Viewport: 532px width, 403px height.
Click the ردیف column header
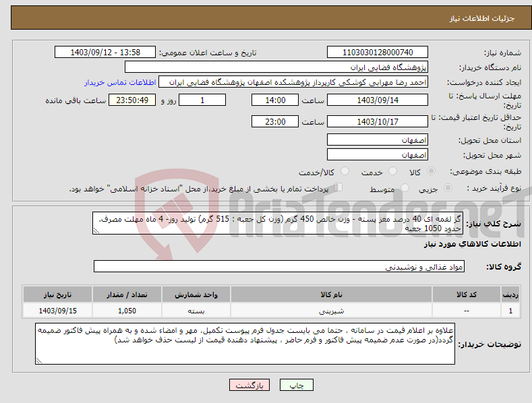[510, 294]
